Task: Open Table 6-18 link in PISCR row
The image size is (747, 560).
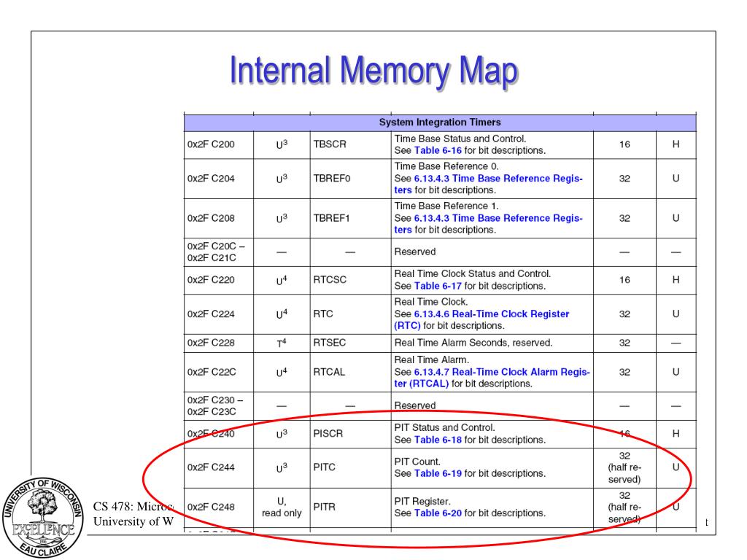Action: tap(438, 440)
